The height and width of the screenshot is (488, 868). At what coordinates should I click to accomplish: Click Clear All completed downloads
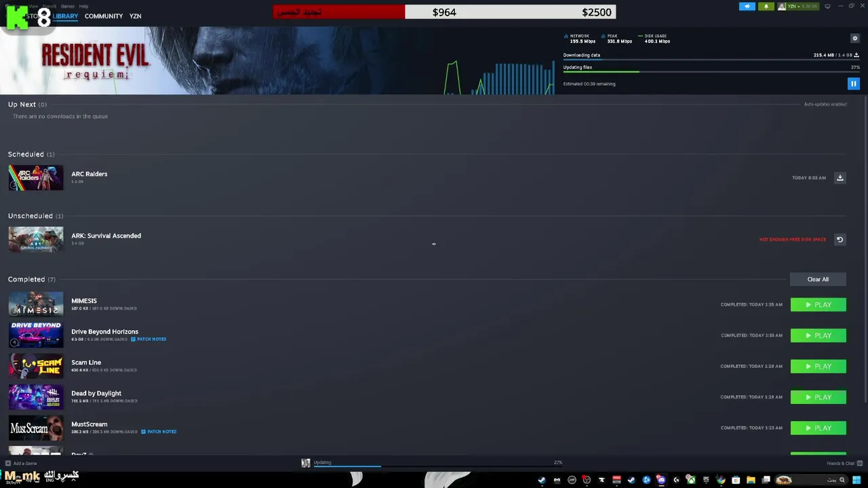(x=818, y=279)
